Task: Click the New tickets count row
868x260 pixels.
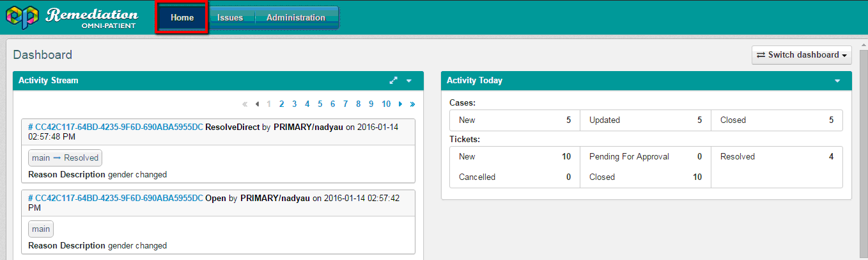Action: pos(515,157)
